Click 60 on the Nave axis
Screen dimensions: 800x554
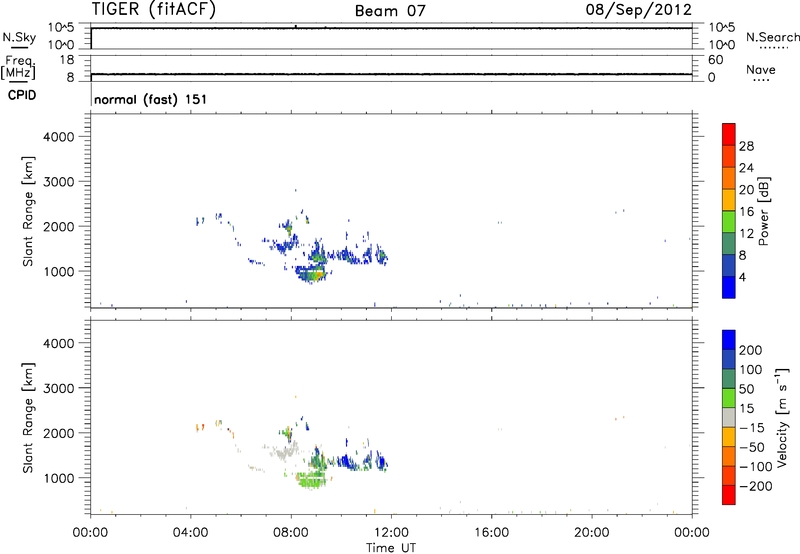[716, 60]
